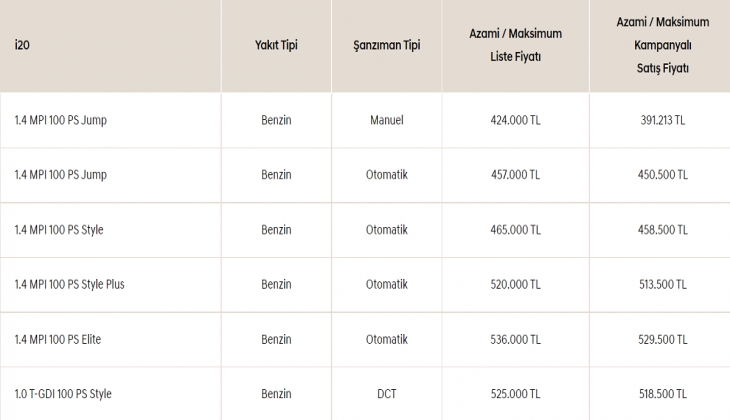Click the 1.4 MPI 100 PS Elite model name

[x=58, y=339]
